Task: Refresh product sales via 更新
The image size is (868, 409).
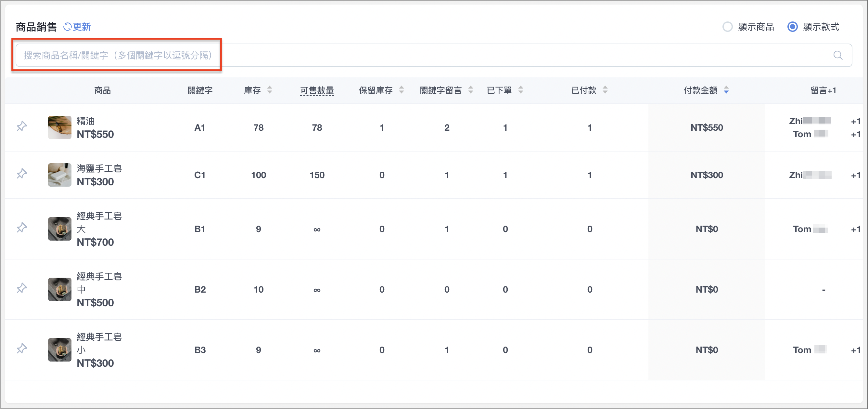Action: click(77, 27)
